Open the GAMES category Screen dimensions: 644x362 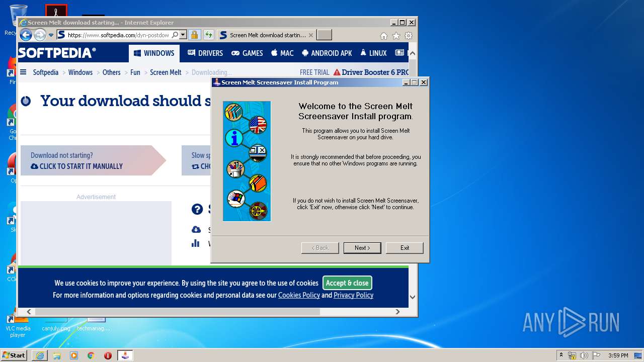coord(247,53)
